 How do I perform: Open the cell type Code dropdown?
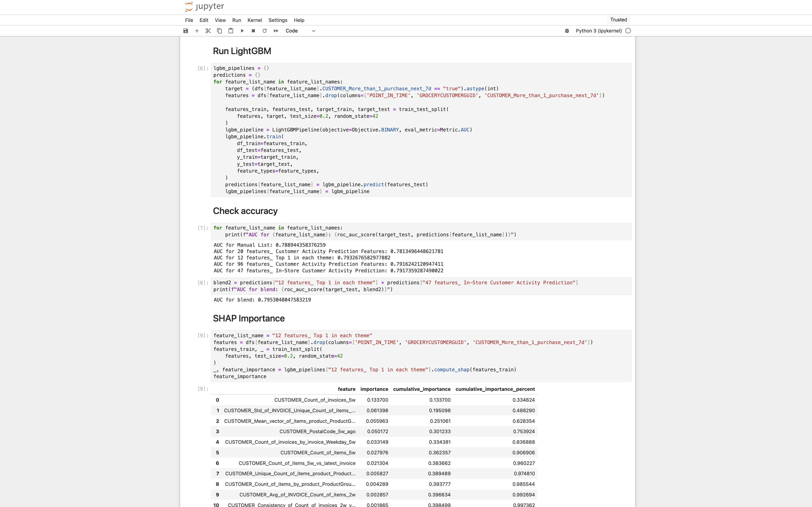click(x=300, y=31)
